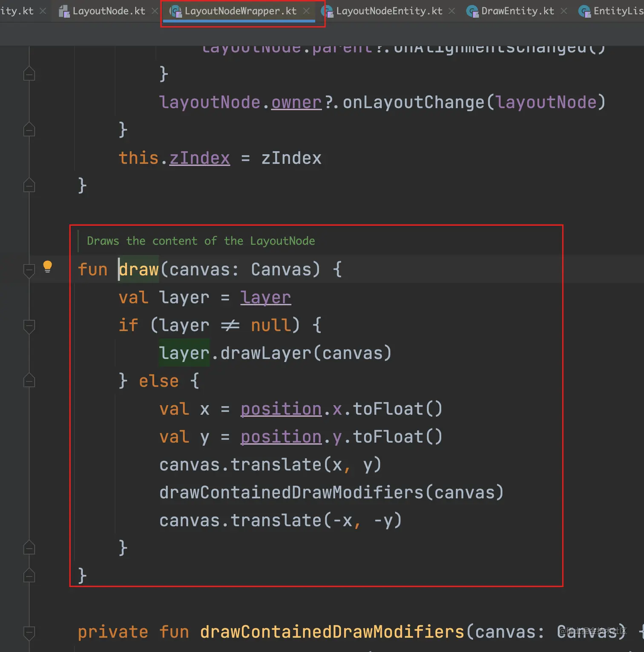Select the LayoutNodeWrapper.kt tab

click(x=240, y=11)
